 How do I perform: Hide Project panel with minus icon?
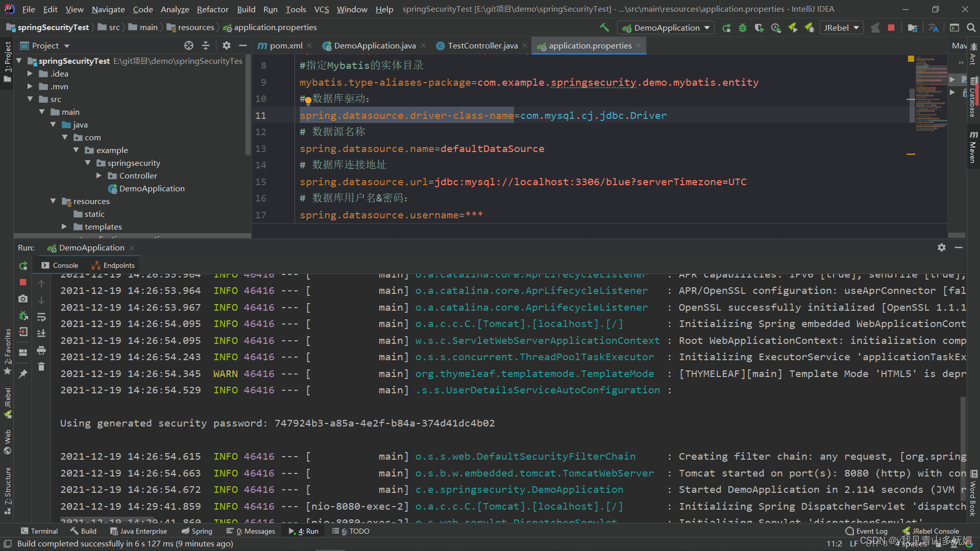[243, 46]
